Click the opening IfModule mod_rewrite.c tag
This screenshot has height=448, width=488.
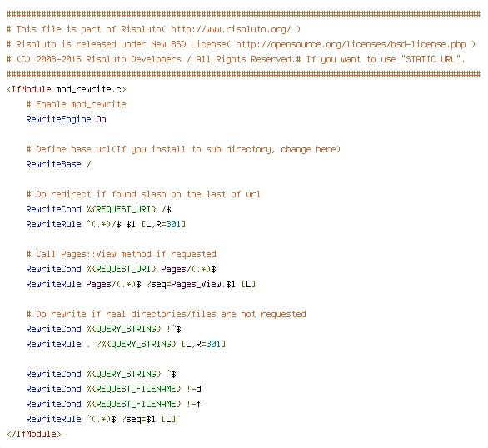point(67,90)
